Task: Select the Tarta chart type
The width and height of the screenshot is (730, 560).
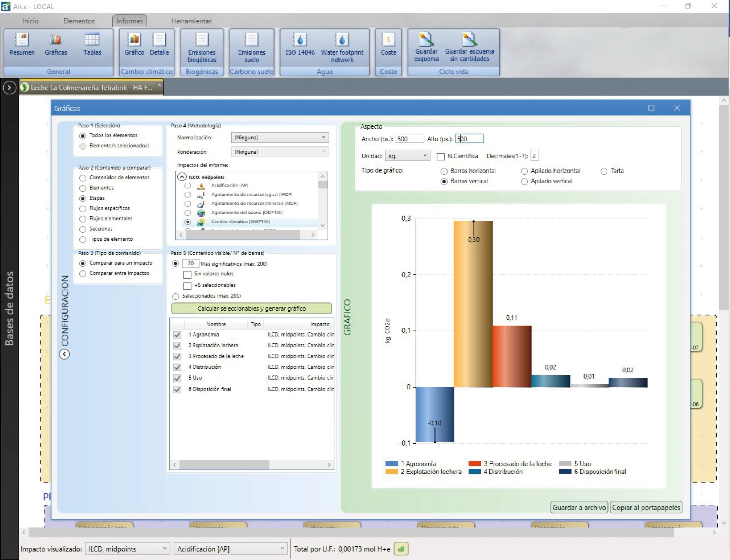Action: click(604, 171)
